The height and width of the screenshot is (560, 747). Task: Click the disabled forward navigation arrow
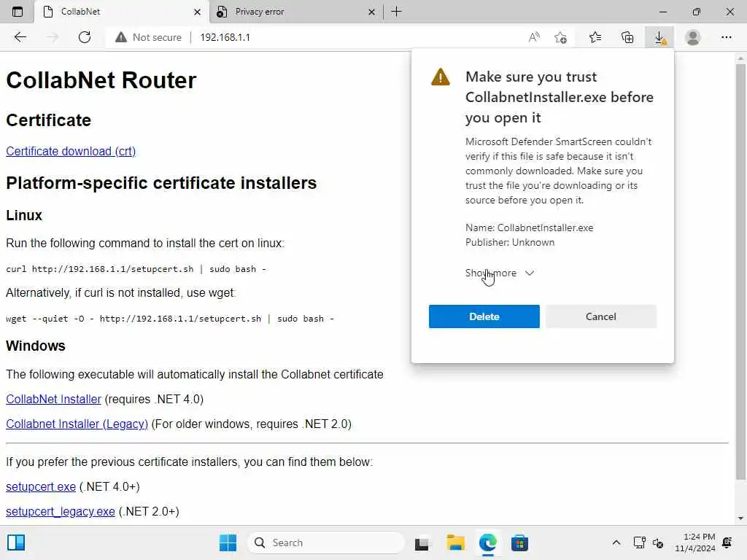point(53,37)
